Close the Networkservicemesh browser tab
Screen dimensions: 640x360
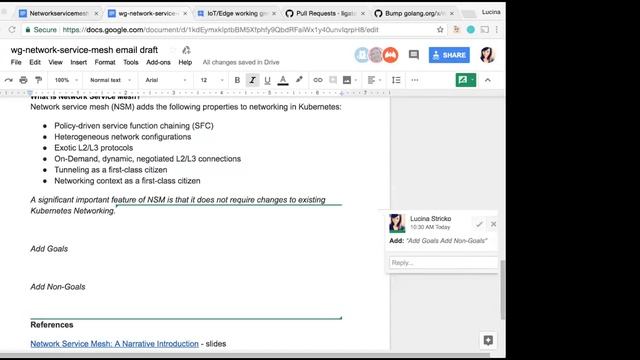coord(96,13)
